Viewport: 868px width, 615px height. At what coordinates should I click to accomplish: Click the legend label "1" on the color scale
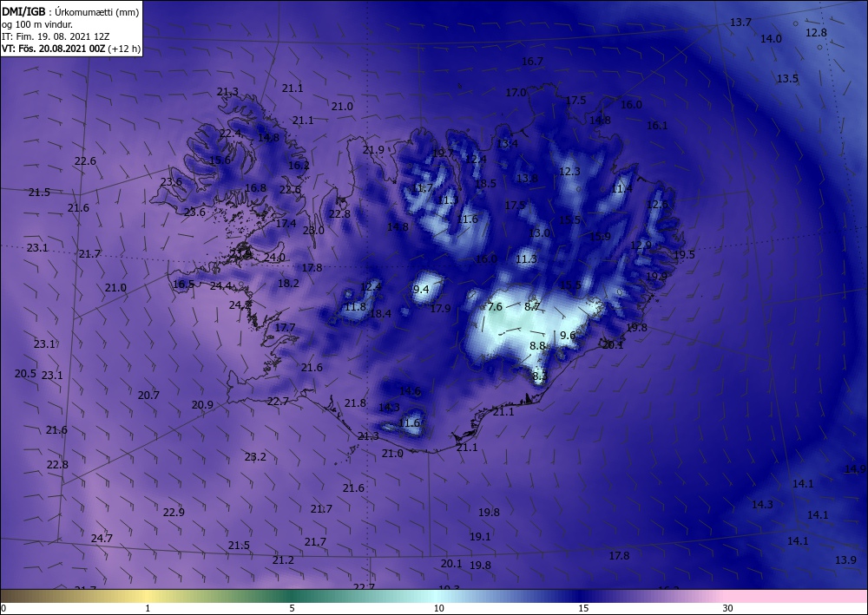pyautogui.click(x=148, y=608)
